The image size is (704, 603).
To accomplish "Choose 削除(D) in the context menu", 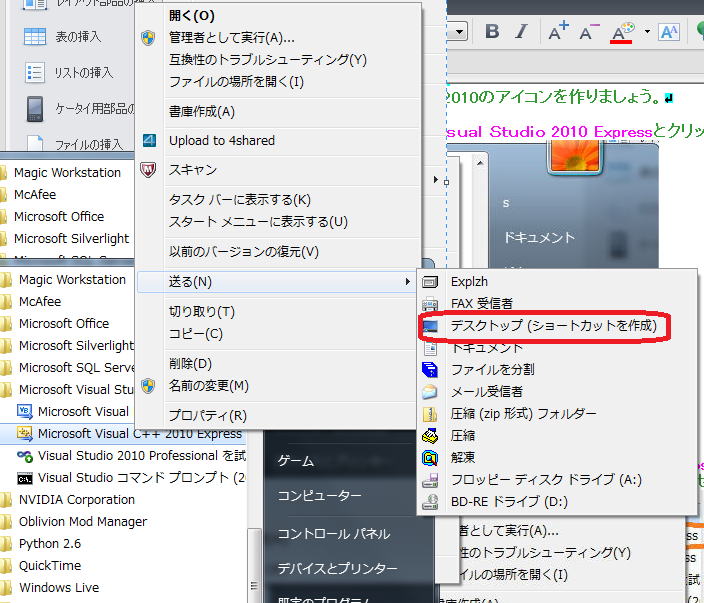I will pos(278,364).
